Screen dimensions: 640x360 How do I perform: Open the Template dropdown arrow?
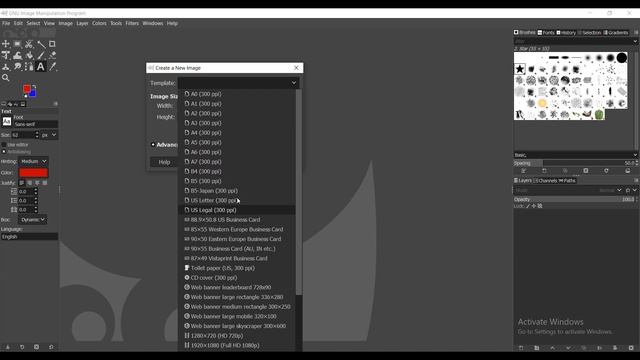pyautogui.click(x=293, y=83)
